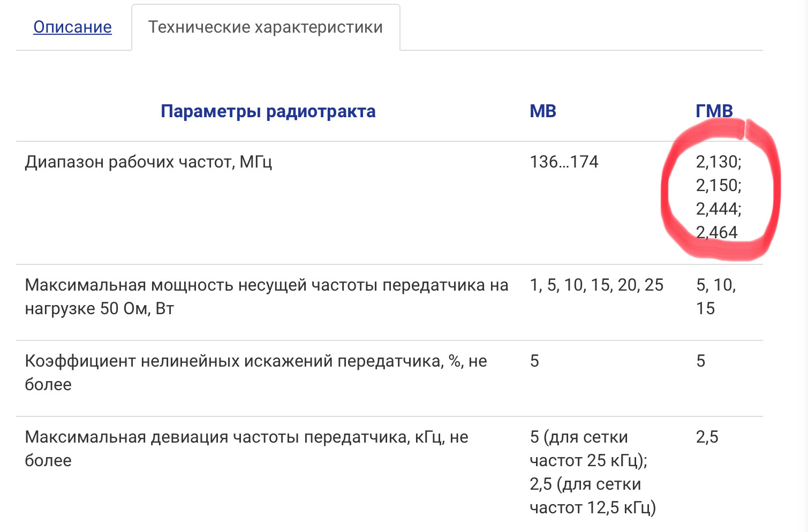
Task: Click the ГМВ distortion value 5
Action: tap(700, 361)
